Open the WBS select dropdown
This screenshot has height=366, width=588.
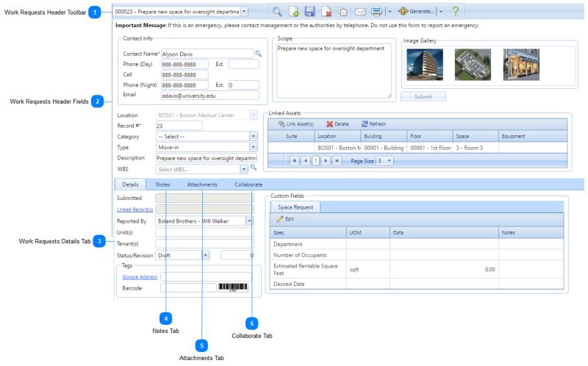(x=244, y=169)
